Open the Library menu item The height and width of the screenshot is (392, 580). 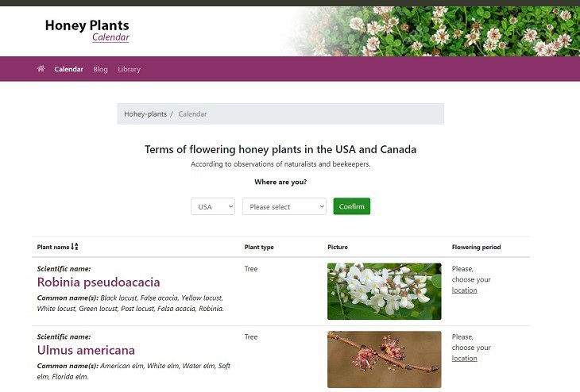[129, 69]
